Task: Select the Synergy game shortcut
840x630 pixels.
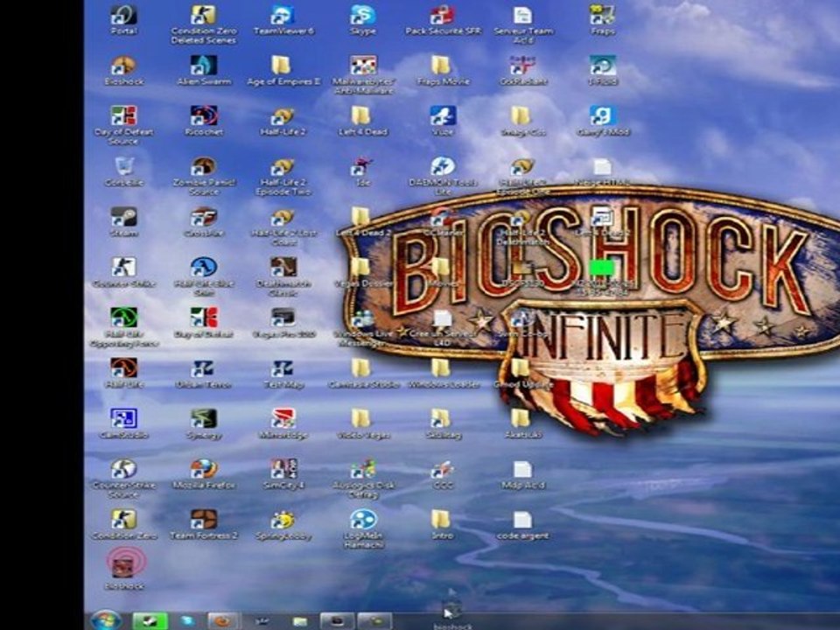Action: (x=204, y=423)
